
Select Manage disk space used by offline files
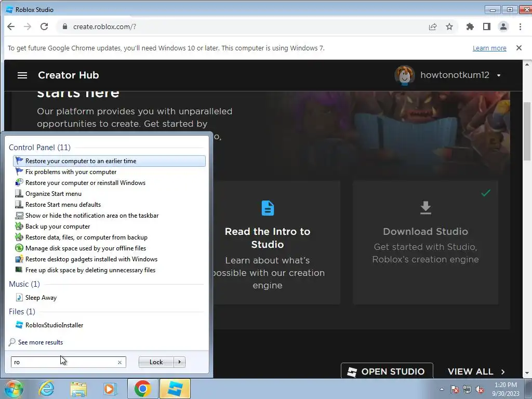point(109,248)
